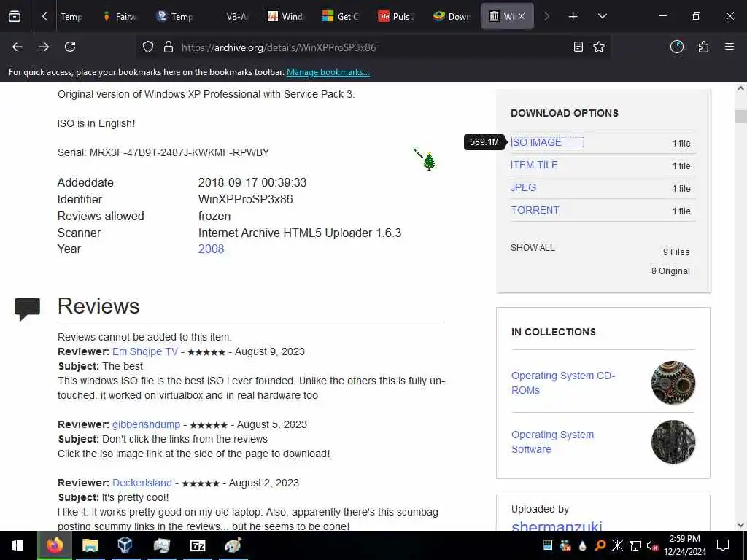
Task: Open the Windows Start menu
Action: [18, 545]
